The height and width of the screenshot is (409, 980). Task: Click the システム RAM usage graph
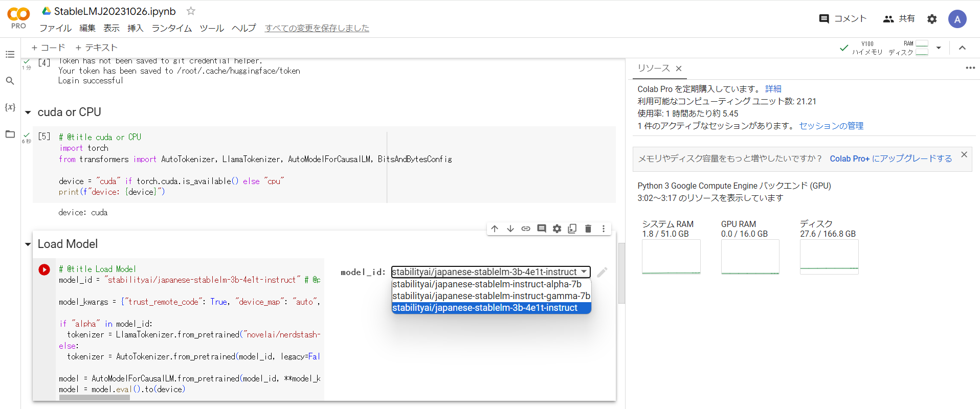pos(671,257)
